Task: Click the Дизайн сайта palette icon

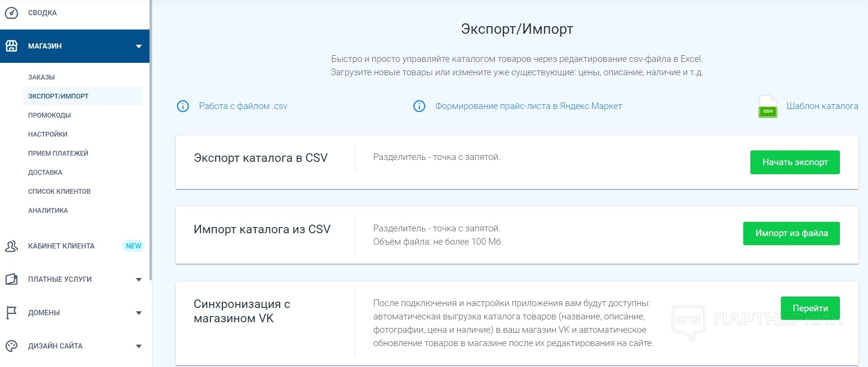Action: click(11, 346)
